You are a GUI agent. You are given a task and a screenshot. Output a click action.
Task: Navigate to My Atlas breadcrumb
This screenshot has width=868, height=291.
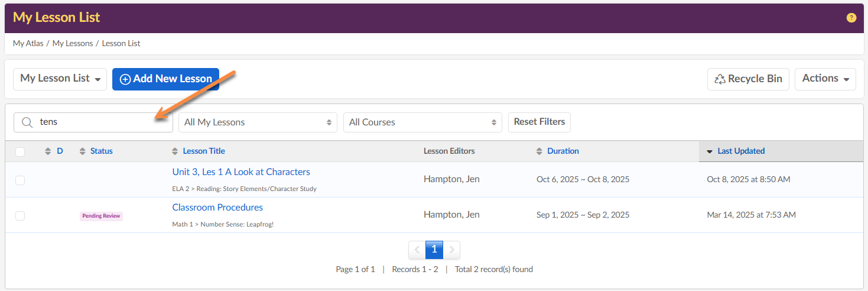pyautogui.click(x=28, y=43)
